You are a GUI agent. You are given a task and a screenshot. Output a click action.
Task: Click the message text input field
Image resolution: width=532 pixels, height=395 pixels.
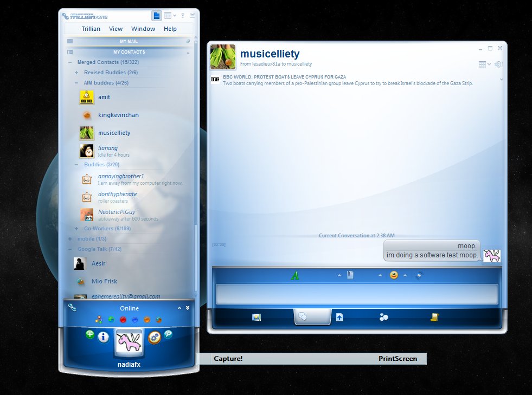[x=357, y=294]
